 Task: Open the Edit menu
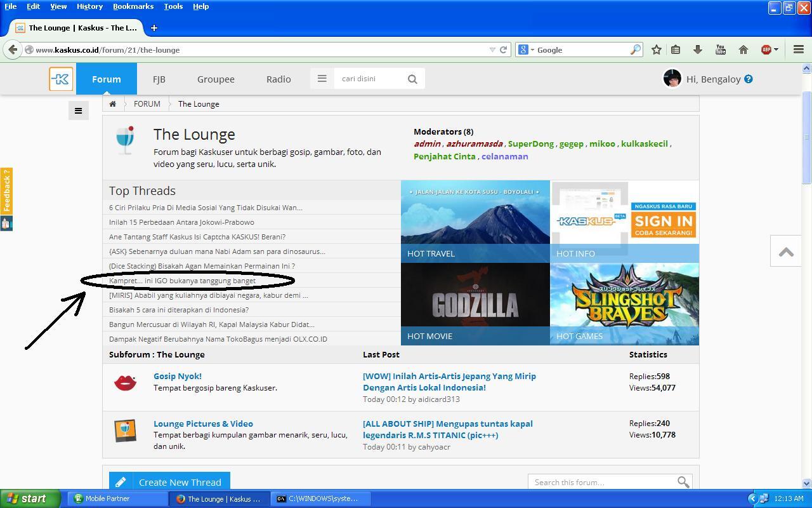click(33, 6)
